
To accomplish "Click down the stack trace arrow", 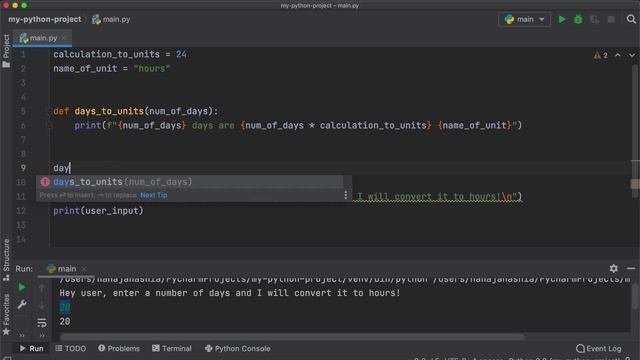I will 42,305.
